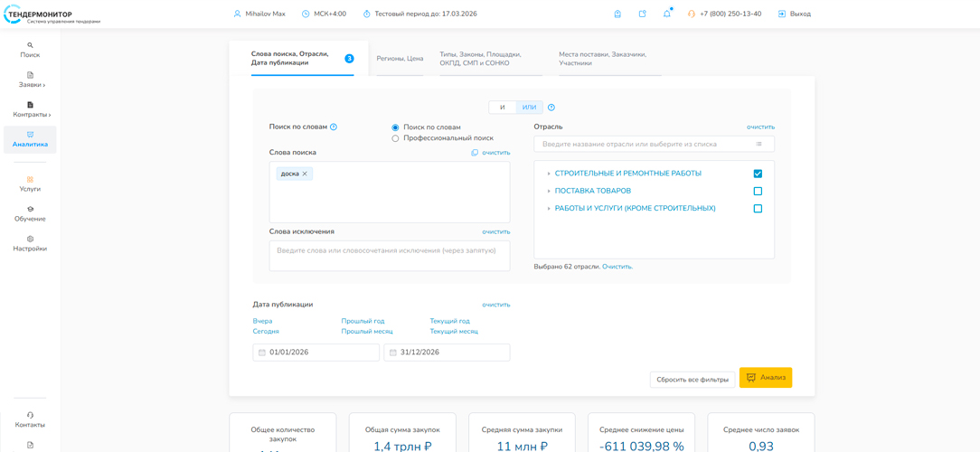The height and width of the screenshot is (452, 980).
Task: Expand Работы и услуги (кроме строительных) node
Action: [x=548, y=208]
